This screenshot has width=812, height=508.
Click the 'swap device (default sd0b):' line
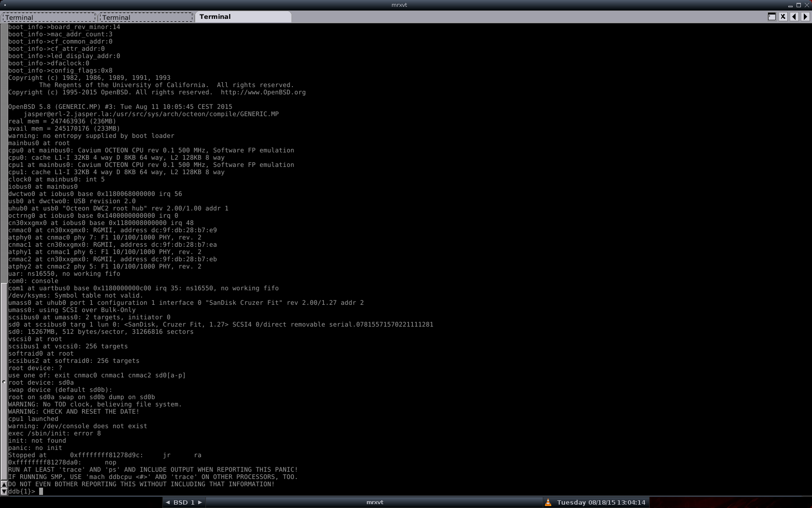pos(60,390)
